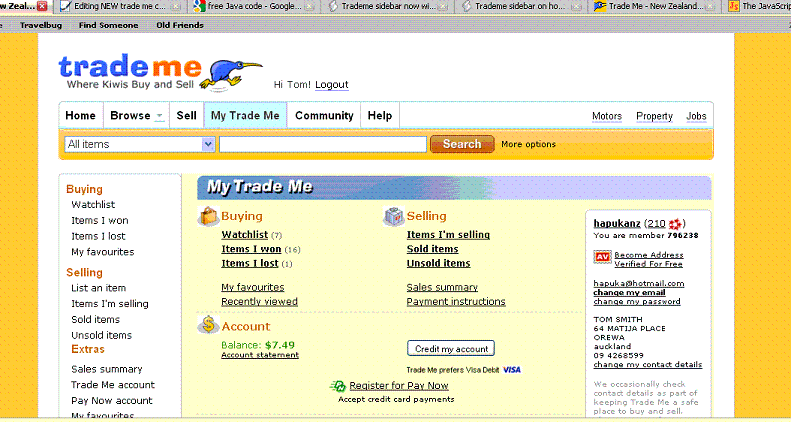
Task: Switch to The JavaScript browser tab
Action: click(759, 6)
